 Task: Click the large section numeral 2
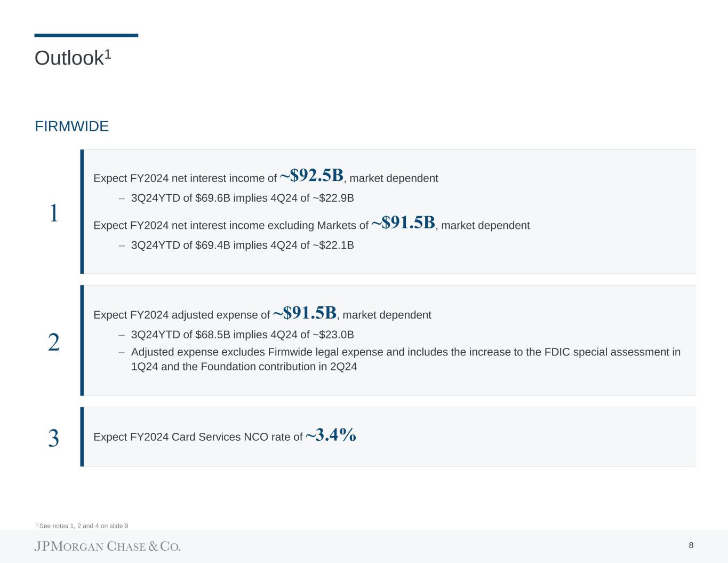pyautogui.click(x=53, y=342)
